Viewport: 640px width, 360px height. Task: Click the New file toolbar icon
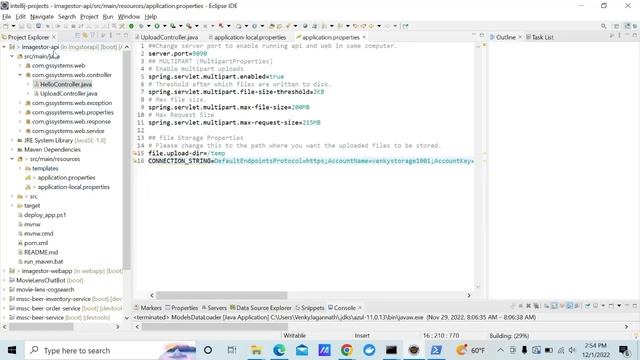click(x=6, y=26)
